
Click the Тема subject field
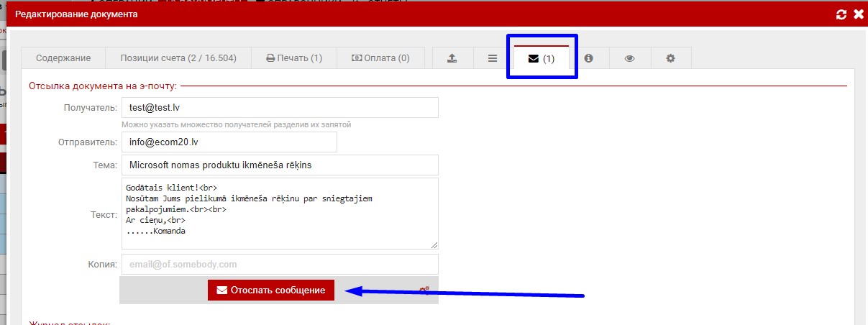[x=280, y=165]
